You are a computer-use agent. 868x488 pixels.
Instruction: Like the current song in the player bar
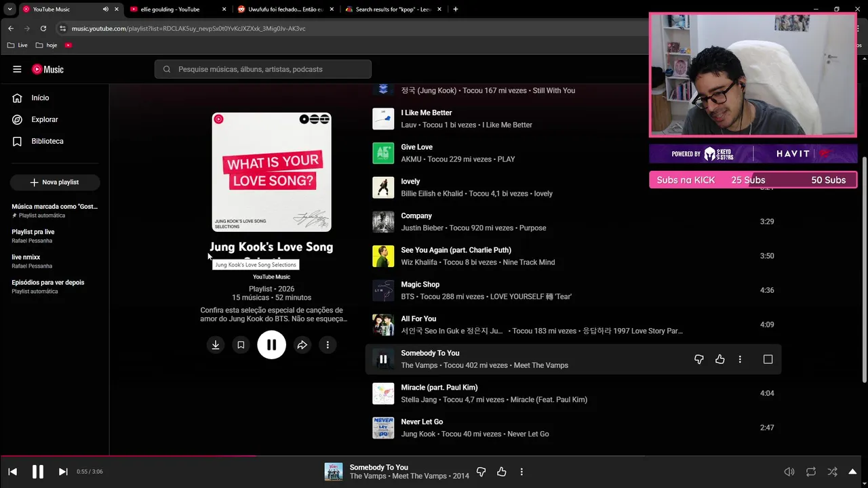coord(502,472)
